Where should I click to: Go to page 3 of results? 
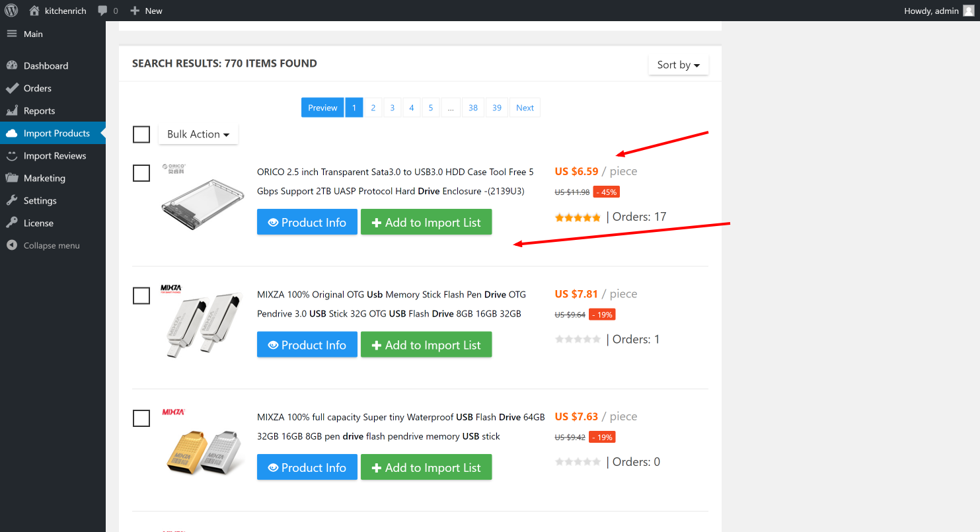coord(392,108)
